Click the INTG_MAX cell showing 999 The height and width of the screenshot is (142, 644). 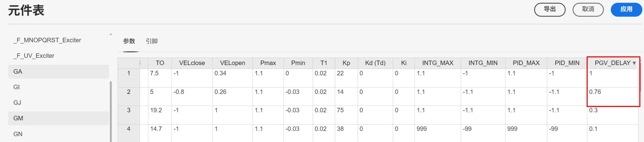pyautogui.click(x=437, y=129)
